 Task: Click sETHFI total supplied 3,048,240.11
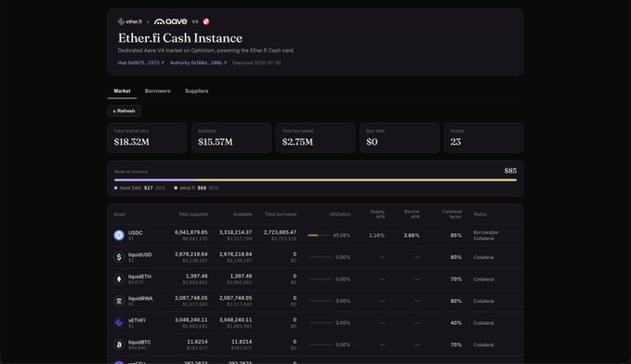tap(191, 319)
